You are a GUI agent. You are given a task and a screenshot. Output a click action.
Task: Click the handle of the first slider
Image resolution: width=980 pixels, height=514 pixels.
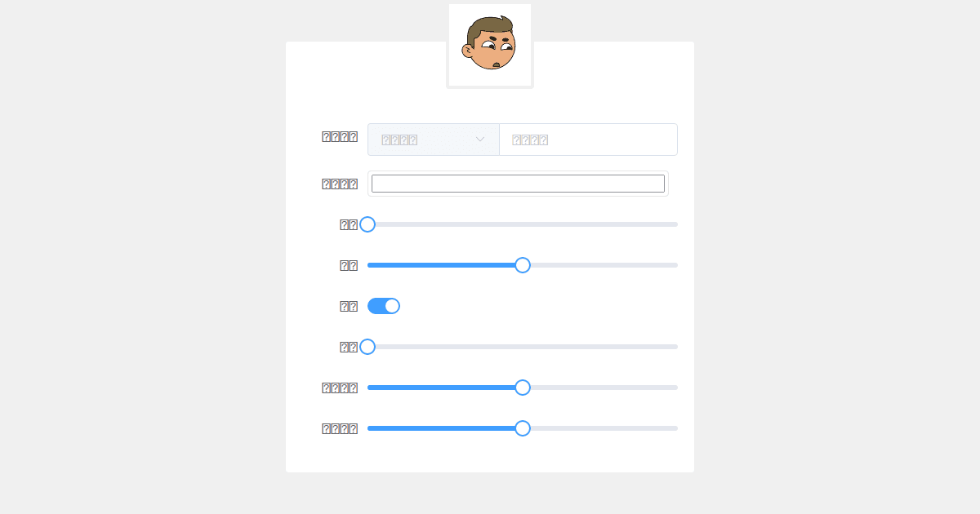click(x=367, y=224)
